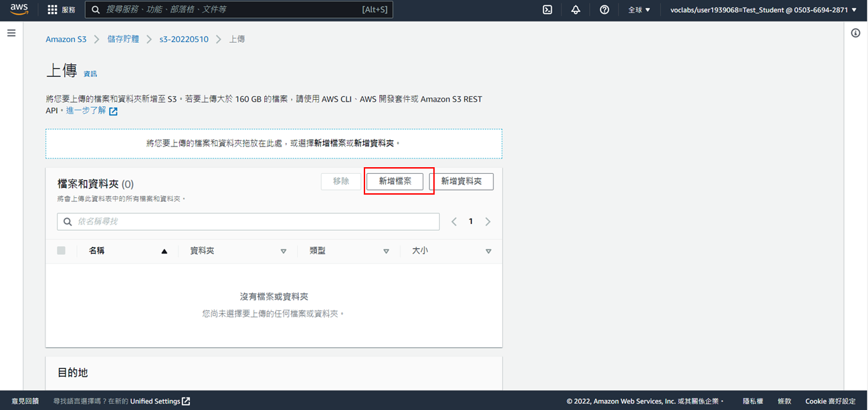The image size is (868, 410).
Task: Open the help question mark icon
Action: click(x=605, y=10)
